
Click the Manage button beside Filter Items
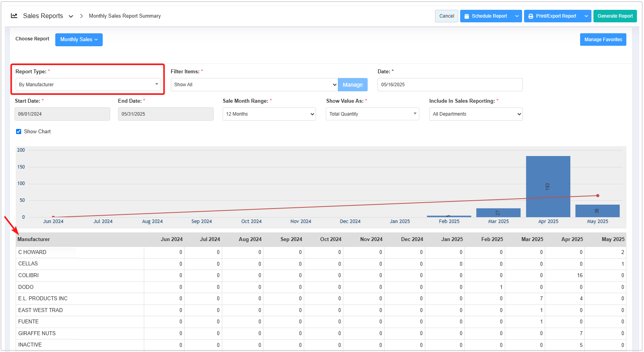coord(352,85)
